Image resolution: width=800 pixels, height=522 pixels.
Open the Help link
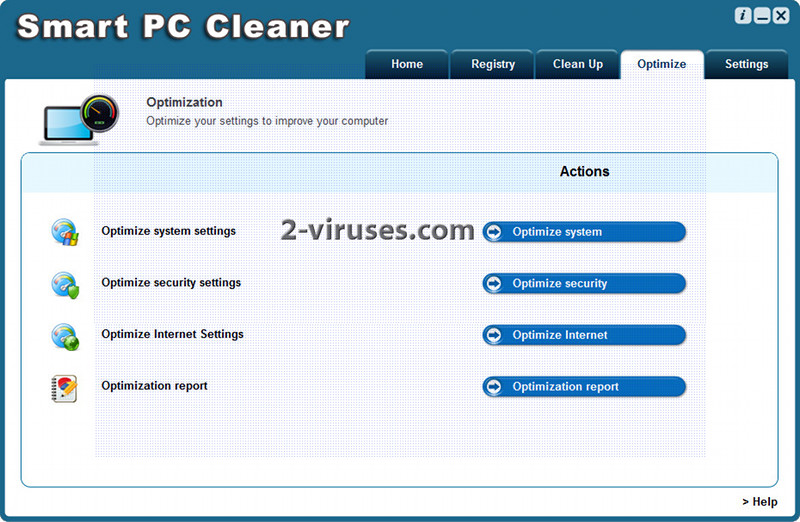[x=760, y=502]
